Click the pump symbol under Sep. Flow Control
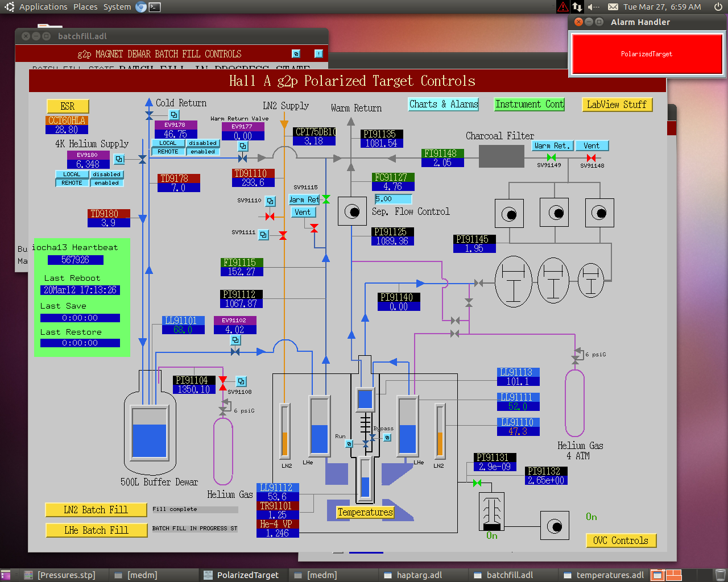Screen dimensions: 728x582 tap(352, 212)
